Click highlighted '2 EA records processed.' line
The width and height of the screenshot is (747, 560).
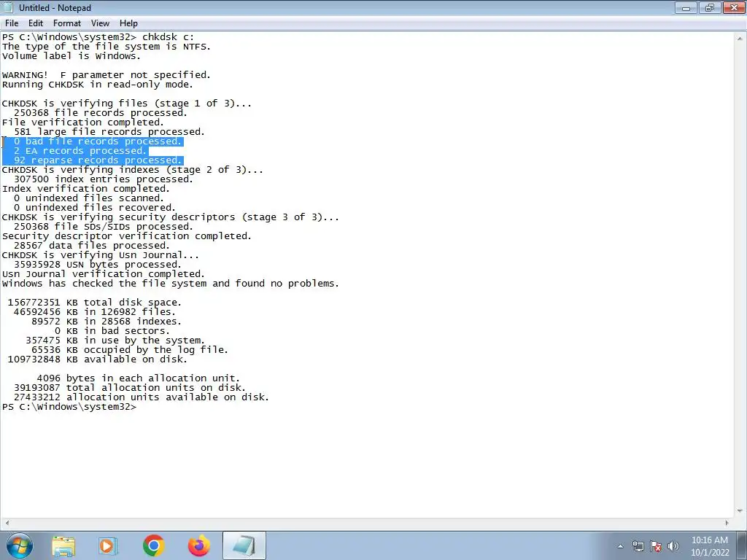click(80, 151)
